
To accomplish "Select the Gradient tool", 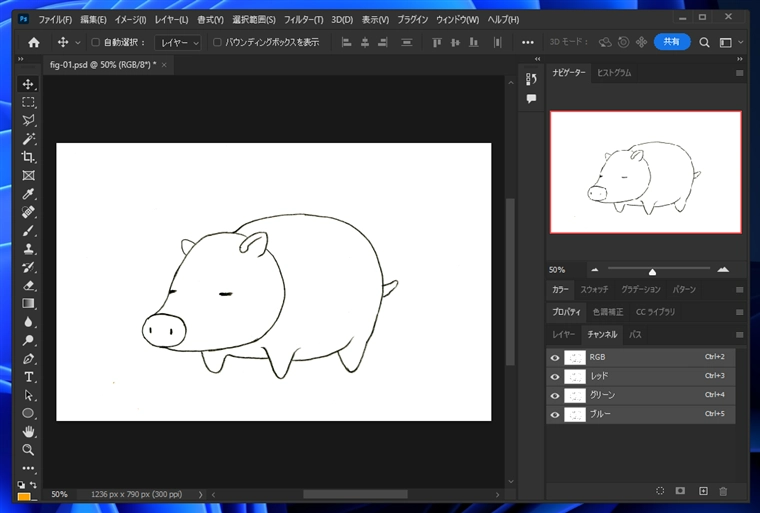I will [28, 304].
